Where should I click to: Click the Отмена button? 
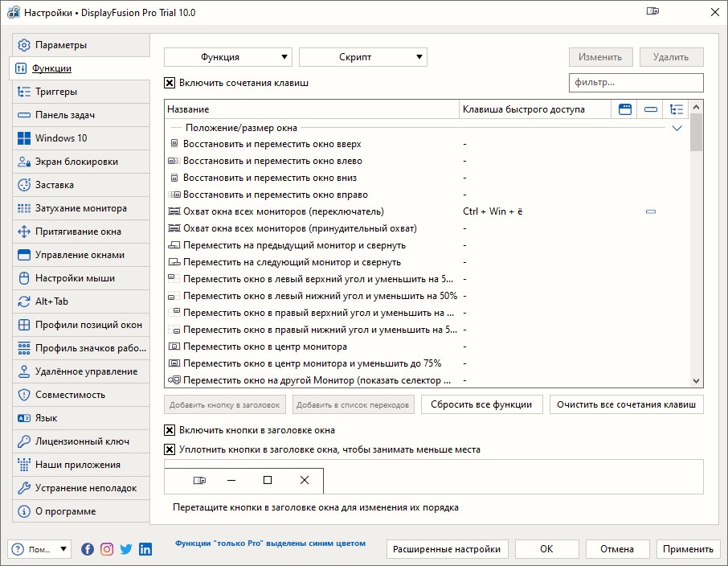tap(617, 549)
